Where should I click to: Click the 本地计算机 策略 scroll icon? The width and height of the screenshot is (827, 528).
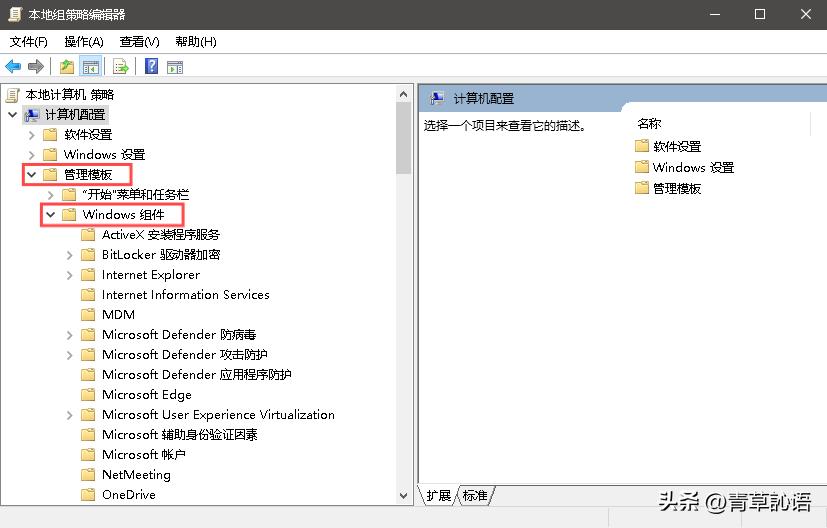[13, 95]
